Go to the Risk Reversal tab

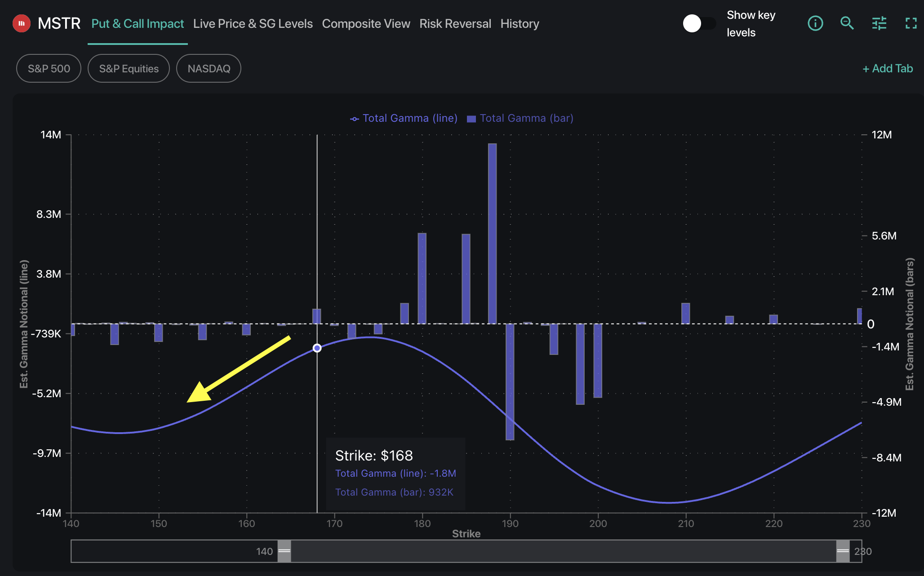(x=455, y=24)
